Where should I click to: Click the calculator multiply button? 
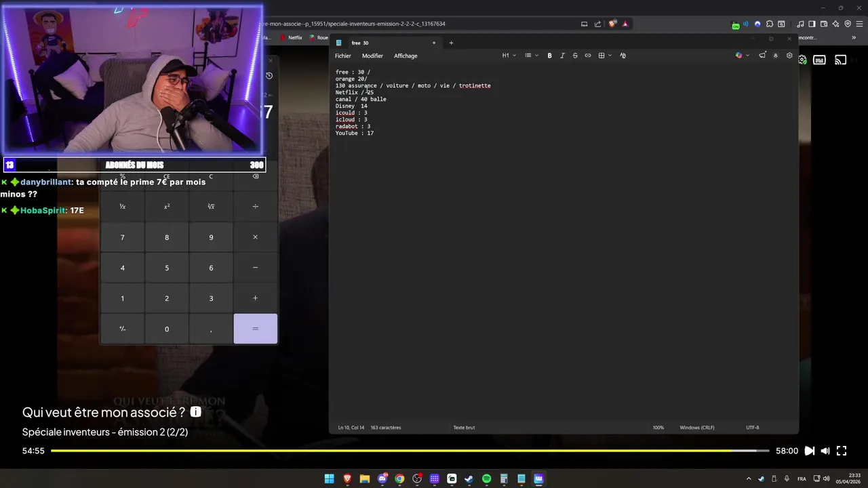pos(255,237)
